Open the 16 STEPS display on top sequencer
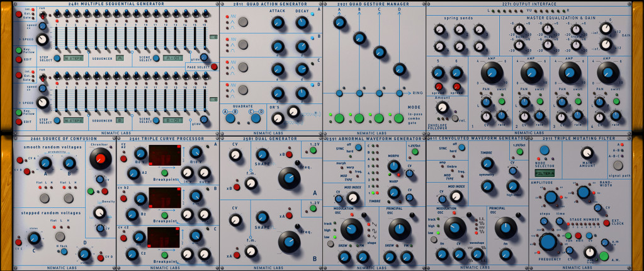The width and height of the screenshot is (644, 271). (x=72, y=58)
